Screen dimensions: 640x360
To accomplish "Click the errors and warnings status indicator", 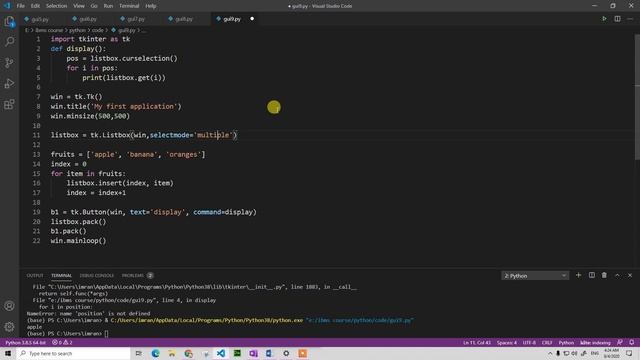I will pos(62,342).
